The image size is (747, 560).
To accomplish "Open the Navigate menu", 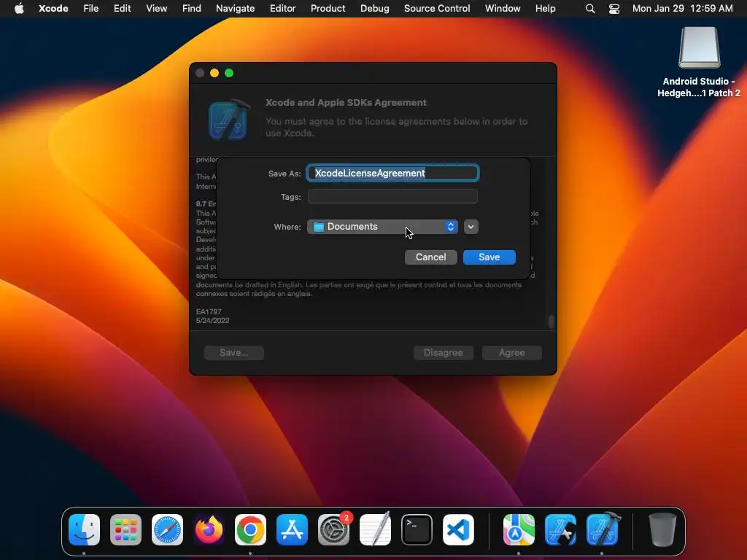I will point(236,9).
